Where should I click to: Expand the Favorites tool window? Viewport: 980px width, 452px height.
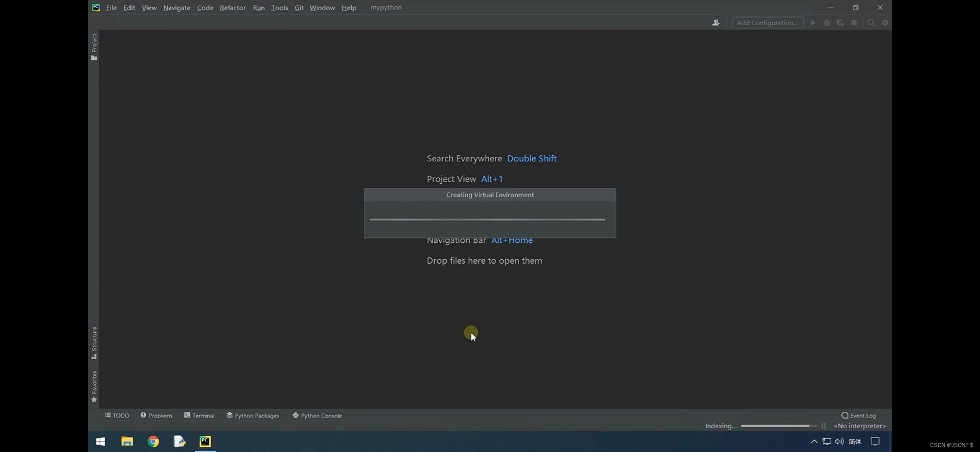(94, 387)
